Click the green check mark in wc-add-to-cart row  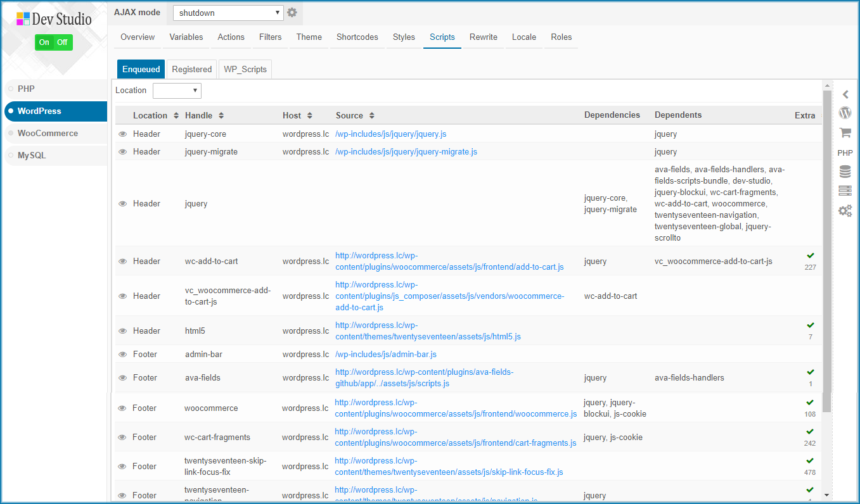point(810,255)
